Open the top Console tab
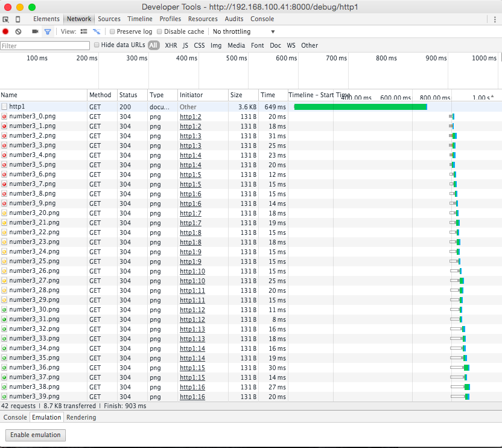The height and width of the screenshot is (448, 502). point(262,19)
